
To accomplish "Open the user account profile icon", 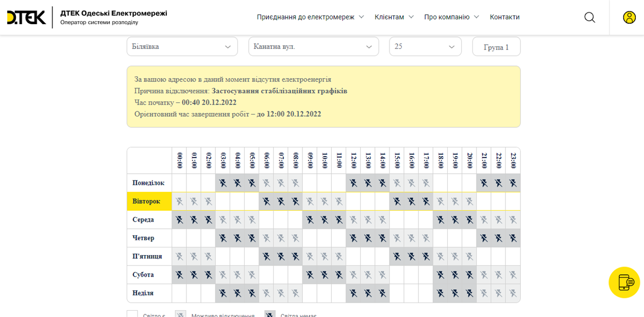I will pyautogui.click(x=629, y=18).
